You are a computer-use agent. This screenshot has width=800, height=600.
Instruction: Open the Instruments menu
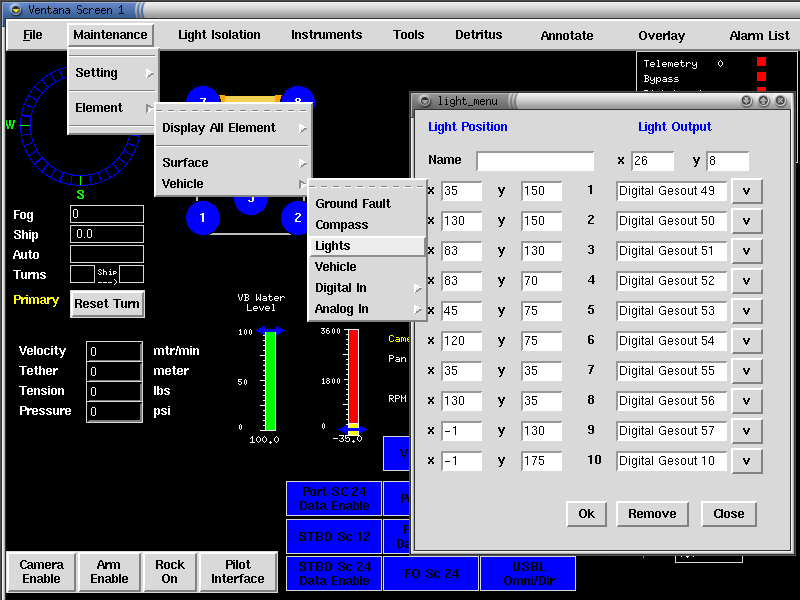click(x=327, y=35)
